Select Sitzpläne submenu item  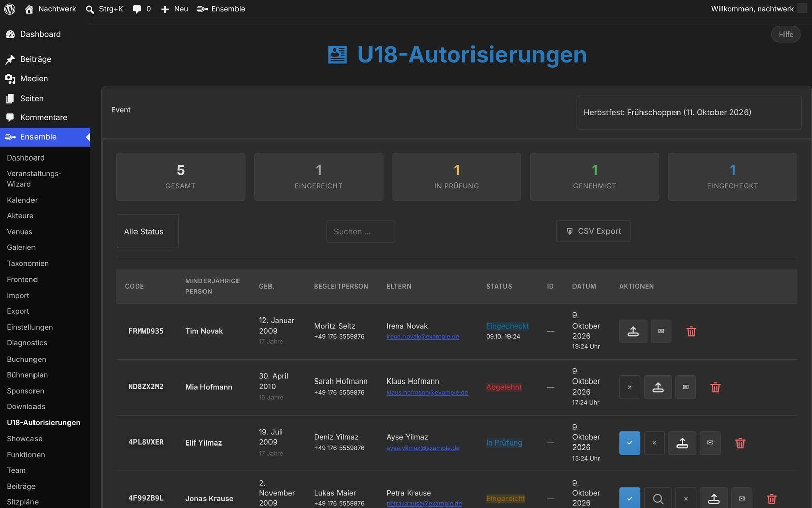[x=22, y=502]
